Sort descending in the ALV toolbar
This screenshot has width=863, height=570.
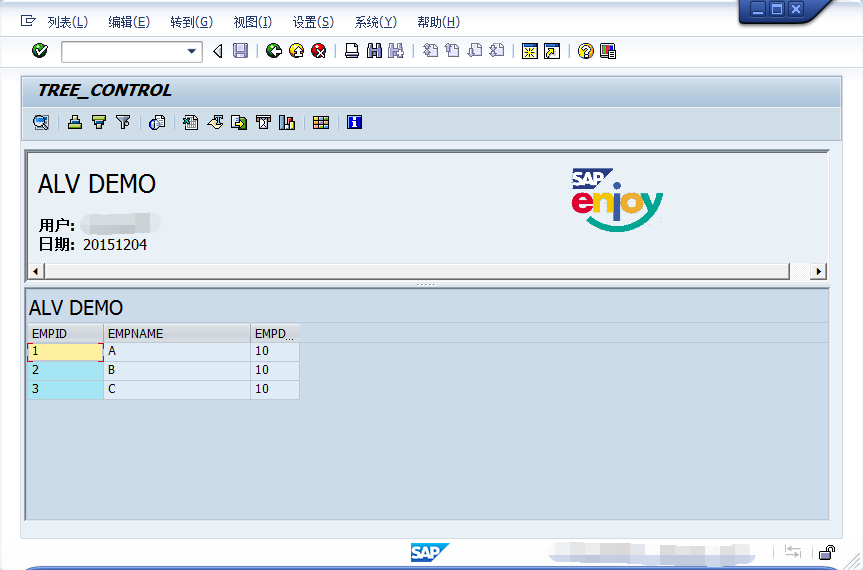99,122
